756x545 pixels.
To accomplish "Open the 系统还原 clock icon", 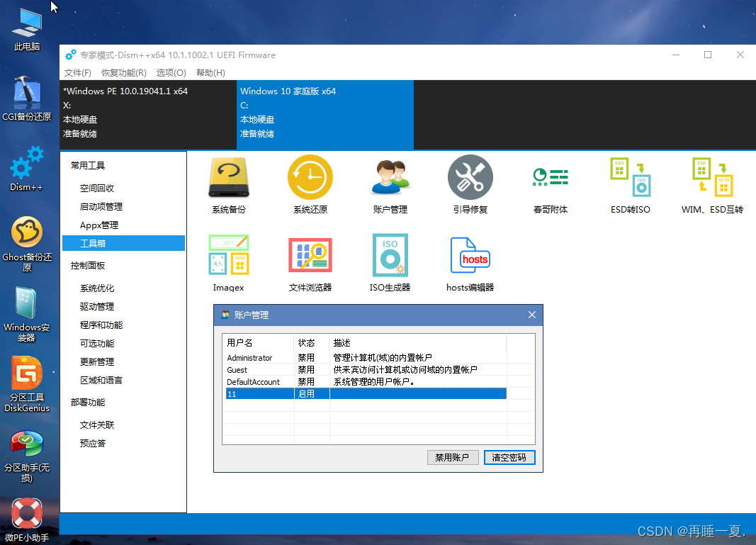I will pyautogui.click(x=310, y=177).
